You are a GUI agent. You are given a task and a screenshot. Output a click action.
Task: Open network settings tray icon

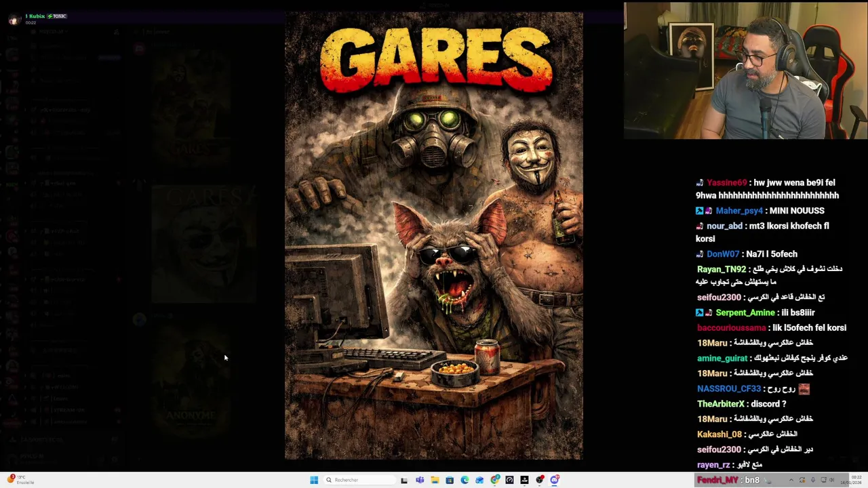click(x=823, y=480)
